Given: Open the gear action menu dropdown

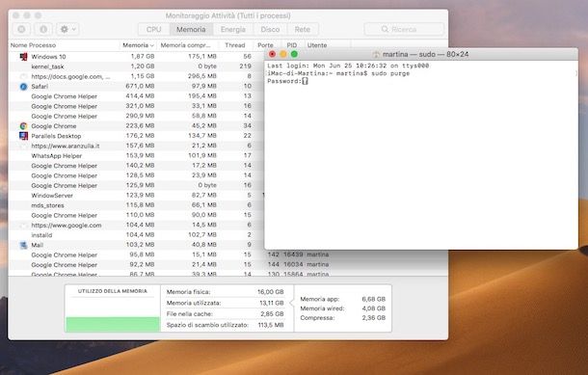Looking at the screenshot, I should 67,29.
